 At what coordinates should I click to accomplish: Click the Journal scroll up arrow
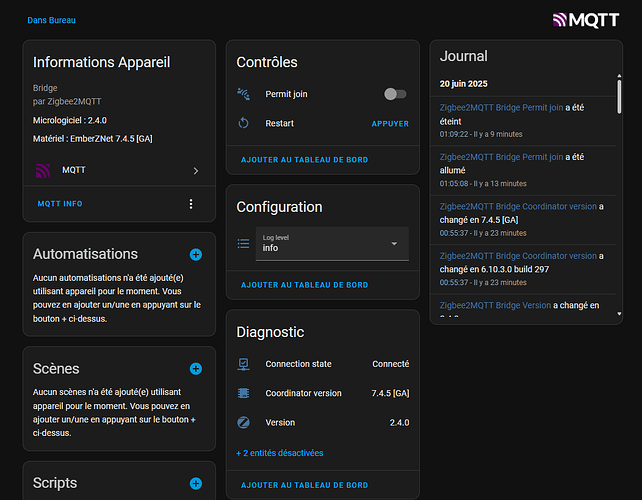(x=619, y=76)
